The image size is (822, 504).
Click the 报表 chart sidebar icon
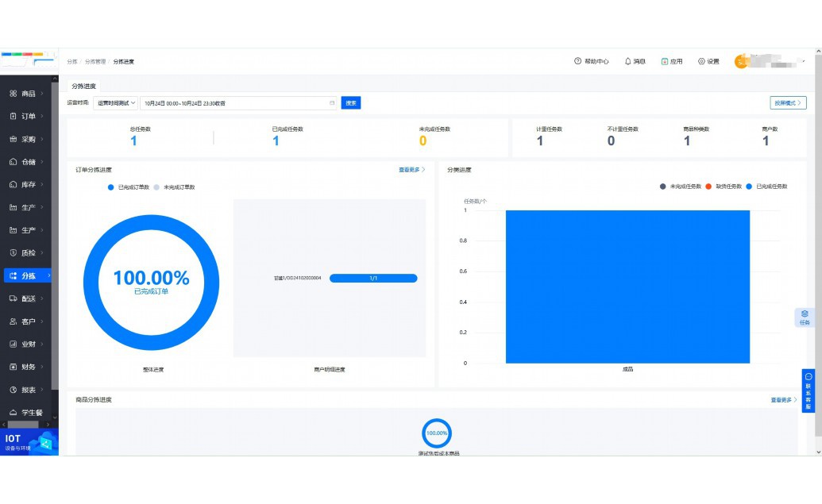coord(14,390)
